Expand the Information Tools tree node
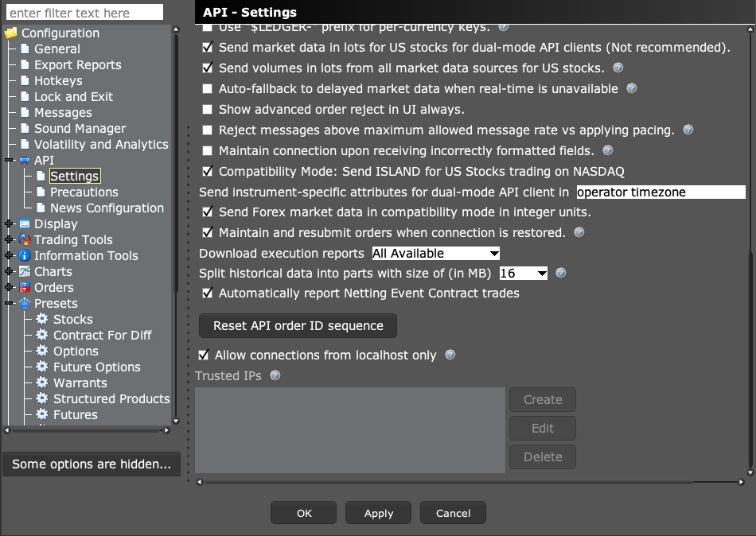Viewport: 756px width, 536px height. 9,255
